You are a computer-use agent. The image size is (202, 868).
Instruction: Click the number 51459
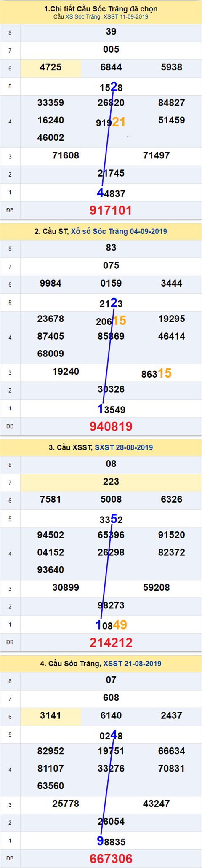[172, 120]
